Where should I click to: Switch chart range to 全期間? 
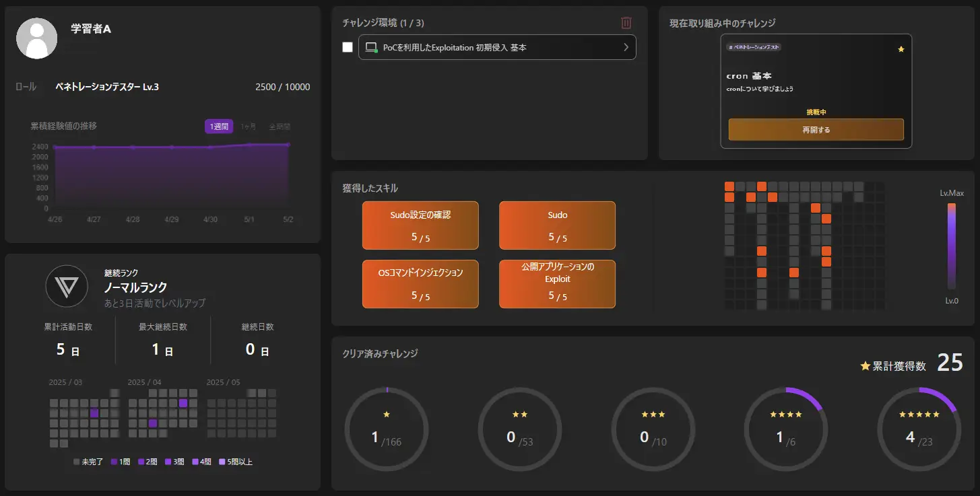click(280, 127)
